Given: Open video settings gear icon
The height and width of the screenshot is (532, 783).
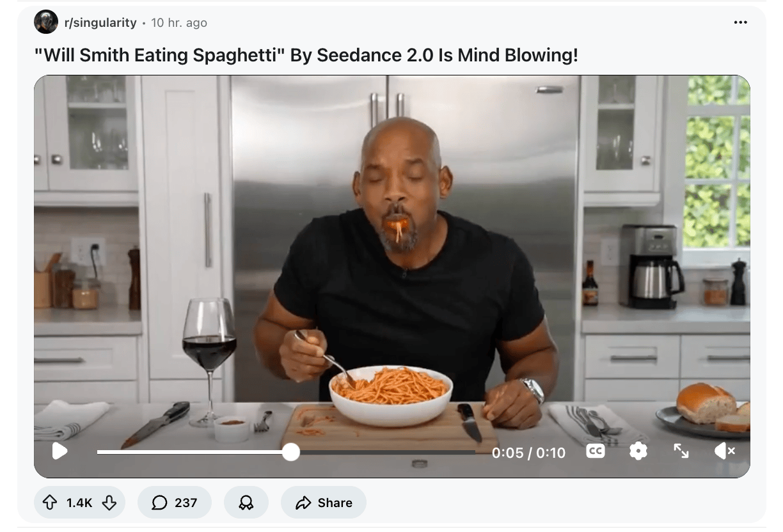Looking at the screenshot, I should 638,451.
